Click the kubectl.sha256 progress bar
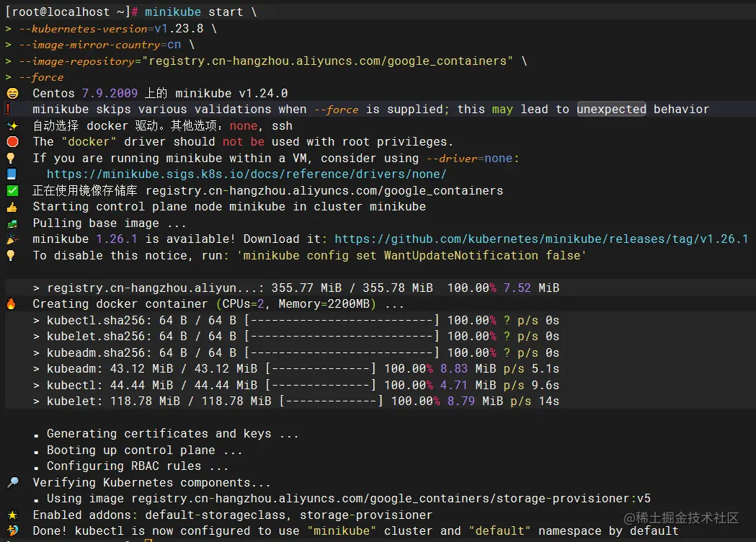 342,320
